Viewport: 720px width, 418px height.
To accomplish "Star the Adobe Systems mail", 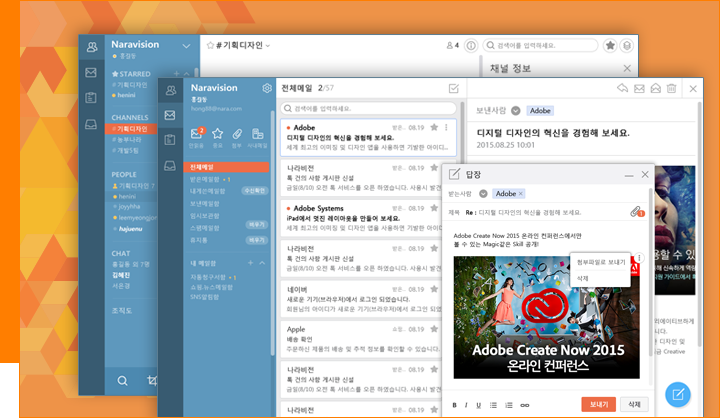I will [434, 208].
